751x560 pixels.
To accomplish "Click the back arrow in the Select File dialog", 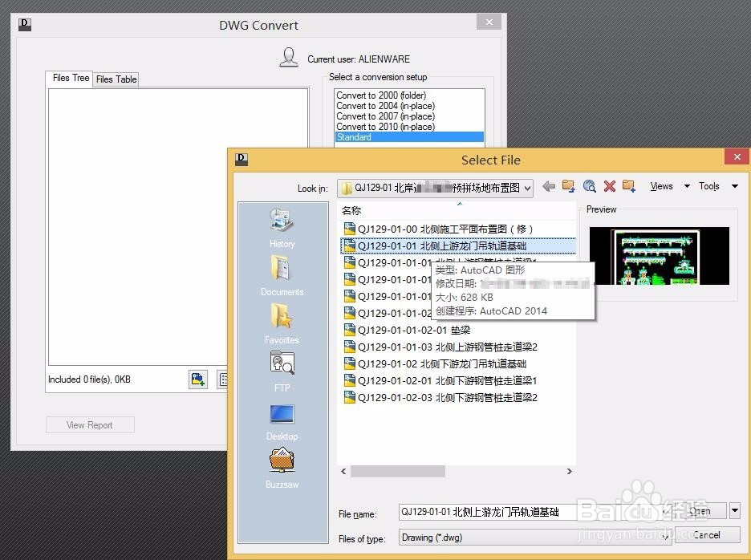I will coord(549,185).
